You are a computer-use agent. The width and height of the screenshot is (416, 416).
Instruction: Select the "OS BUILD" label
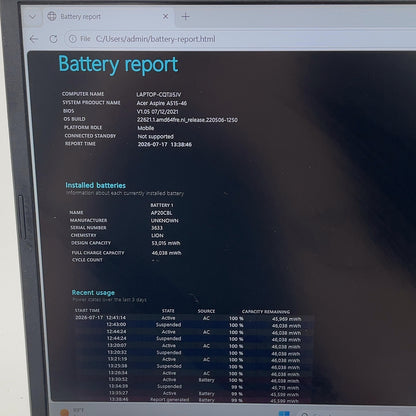coord(74,119)
